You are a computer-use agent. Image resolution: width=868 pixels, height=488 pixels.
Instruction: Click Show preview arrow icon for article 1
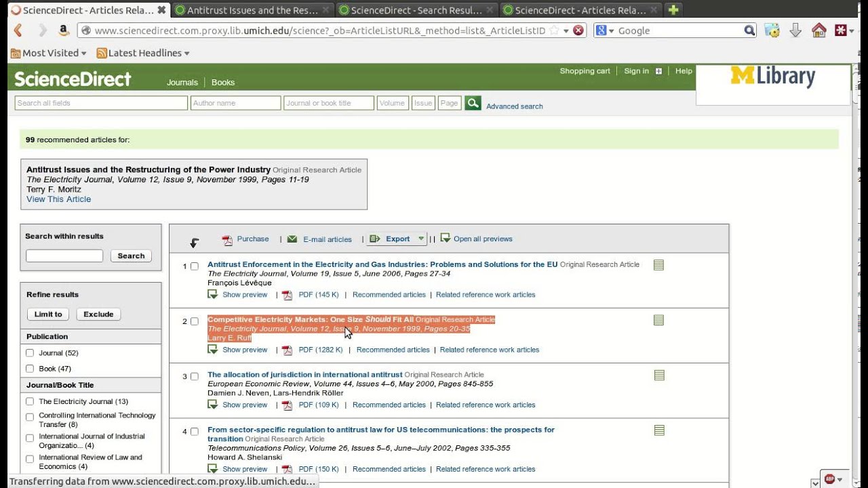(212, 294)
